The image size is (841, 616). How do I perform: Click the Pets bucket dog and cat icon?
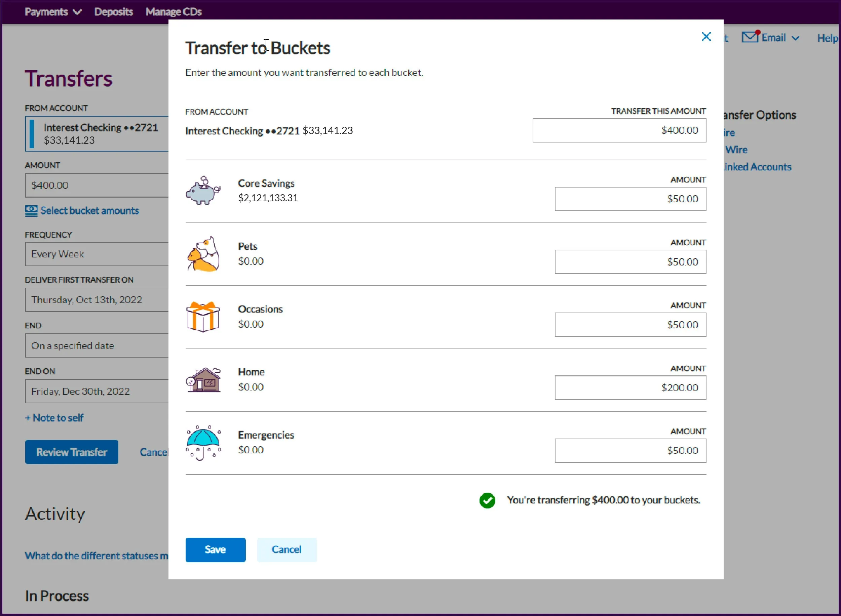point(203,254)
